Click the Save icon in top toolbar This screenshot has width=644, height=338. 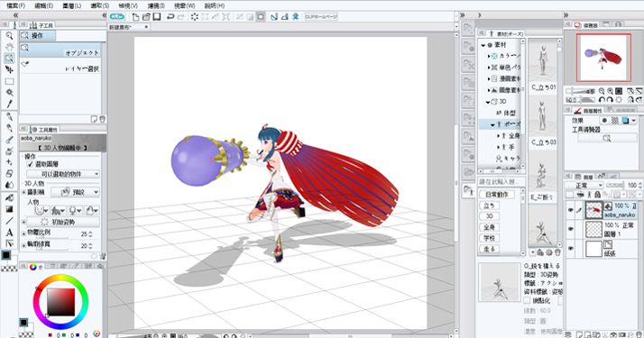point(156,17)
